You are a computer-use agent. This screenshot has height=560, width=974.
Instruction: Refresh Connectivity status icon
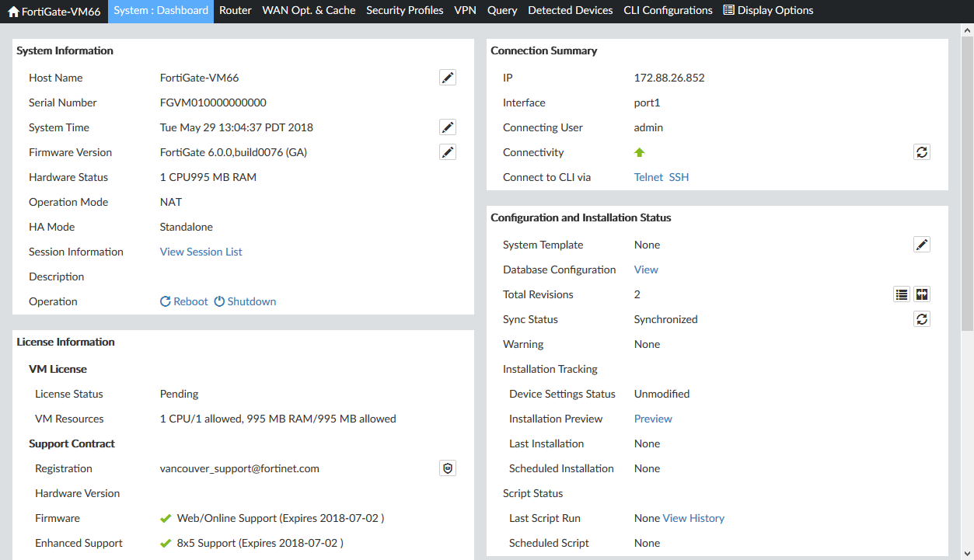coord(922,152)
